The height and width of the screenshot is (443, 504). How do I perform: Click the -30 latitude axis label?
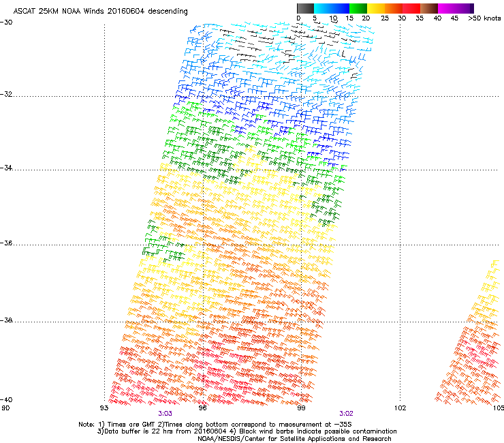coord(6,22)
